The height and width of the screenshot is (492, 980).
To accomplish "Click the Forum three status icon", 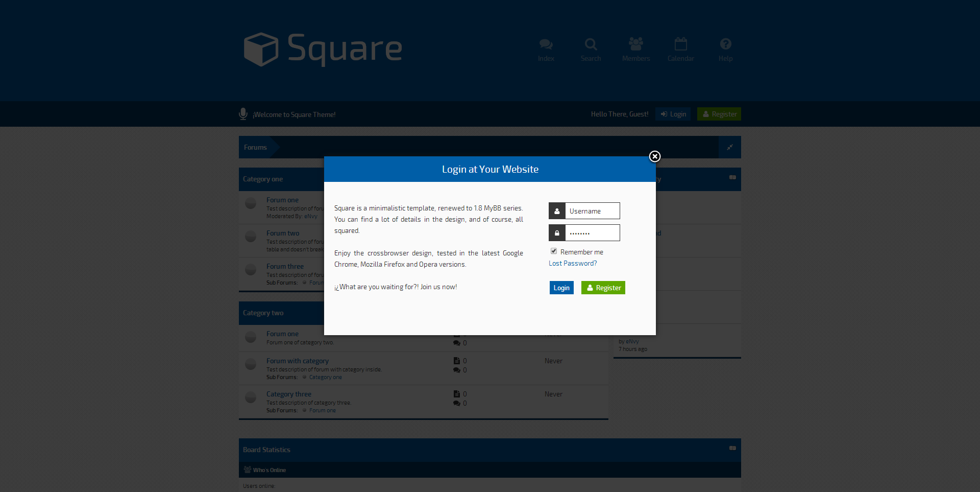I will tap(251, 269).
